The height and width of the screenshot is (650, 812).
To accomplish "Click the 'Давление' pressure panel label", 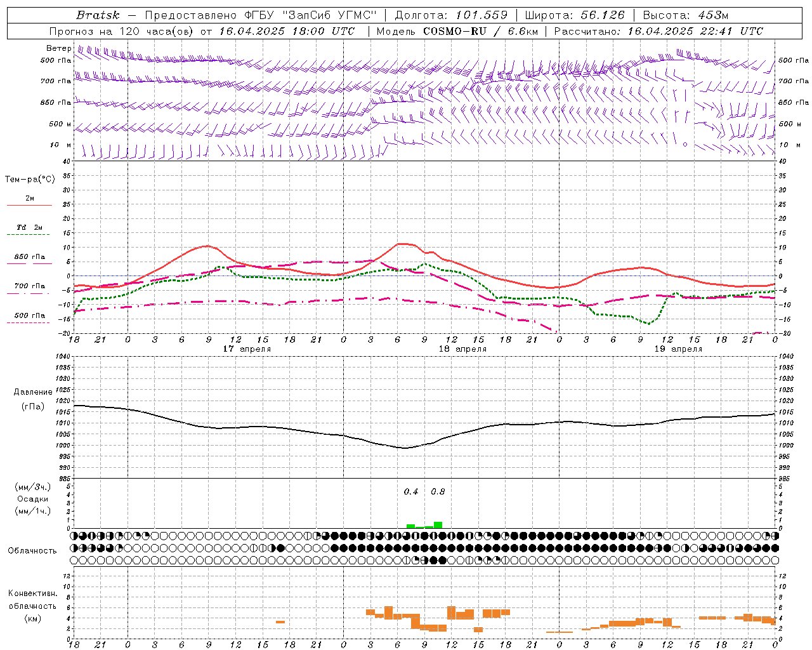I will [x=33, y=392].
